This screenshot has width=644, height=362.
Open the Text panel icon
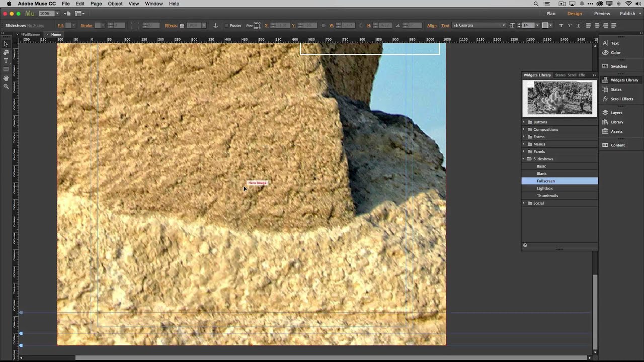tap(605, 43)
